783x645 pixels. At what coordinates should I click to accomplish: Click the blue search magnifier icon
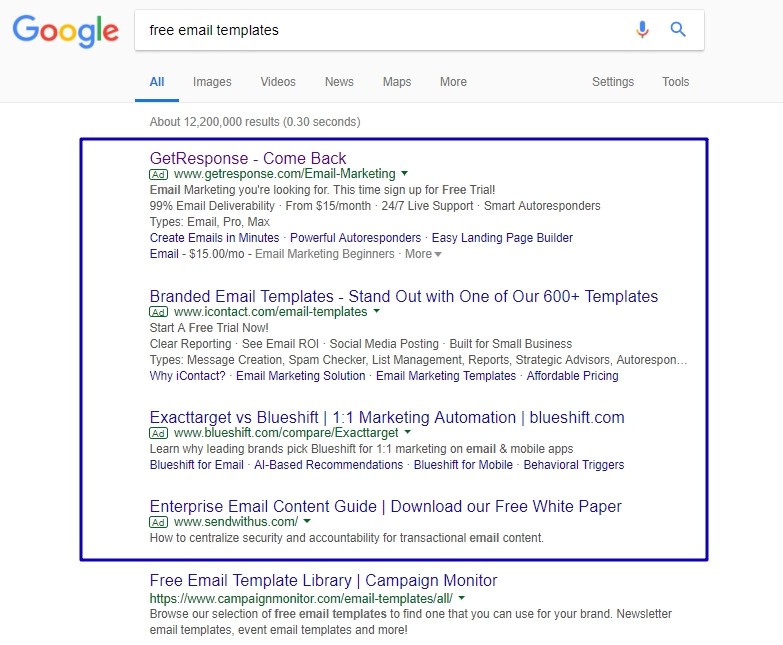click(678, 30)
